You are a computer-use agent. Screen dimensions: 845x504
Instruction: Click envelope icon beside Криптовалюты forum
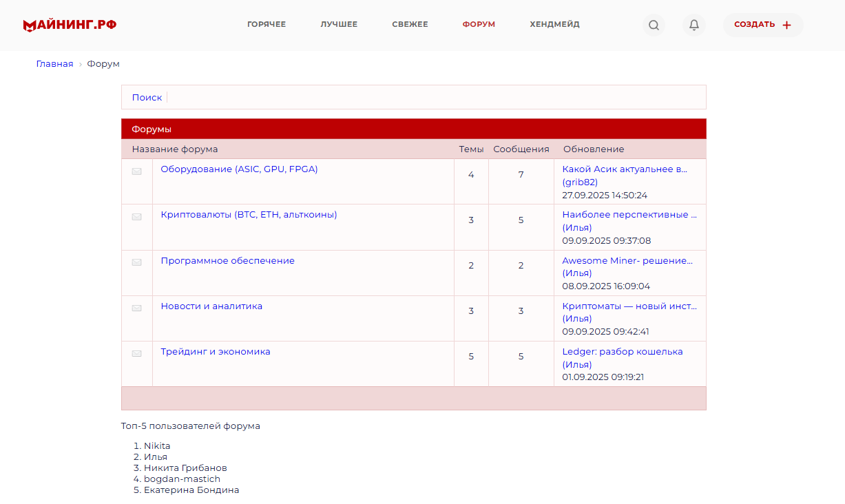tap(137, 217)
